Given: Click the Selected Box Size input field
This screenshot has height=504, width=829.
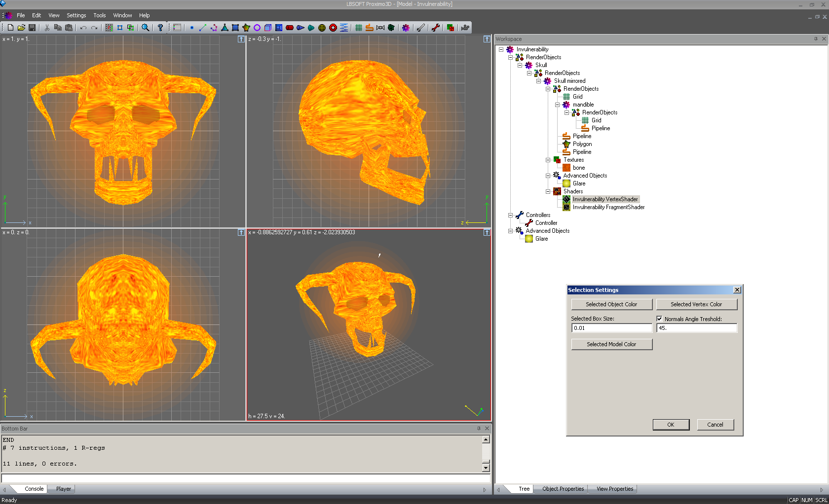Looking at the screenshot, I should 611,328.
